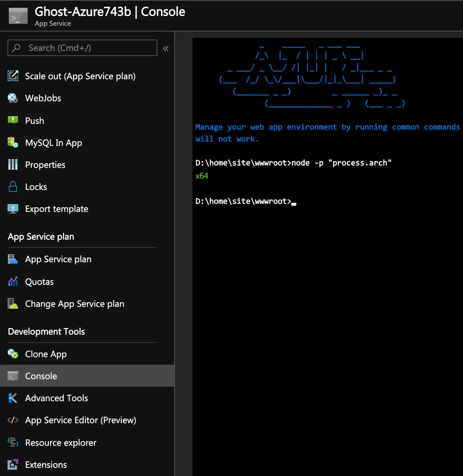
Task: Open Scale out (App Service plan)
Action: [87, 76]
